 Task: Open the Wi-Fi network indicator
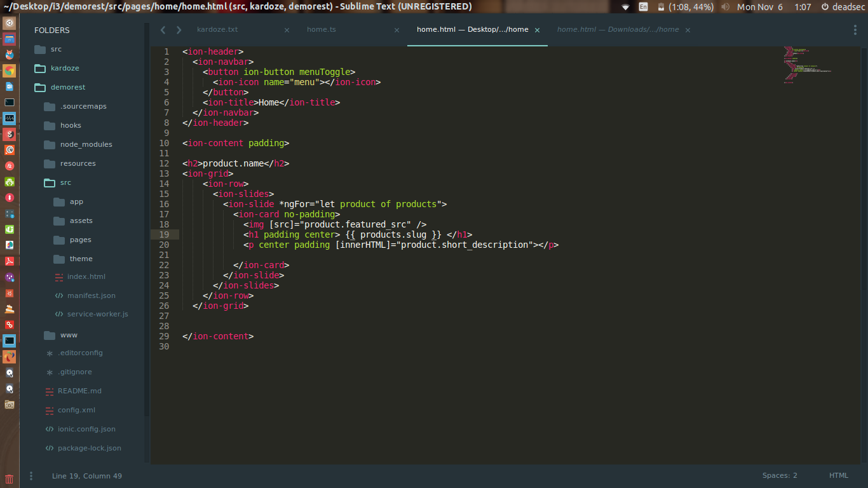pyautogui.click(x=625, y=7)
